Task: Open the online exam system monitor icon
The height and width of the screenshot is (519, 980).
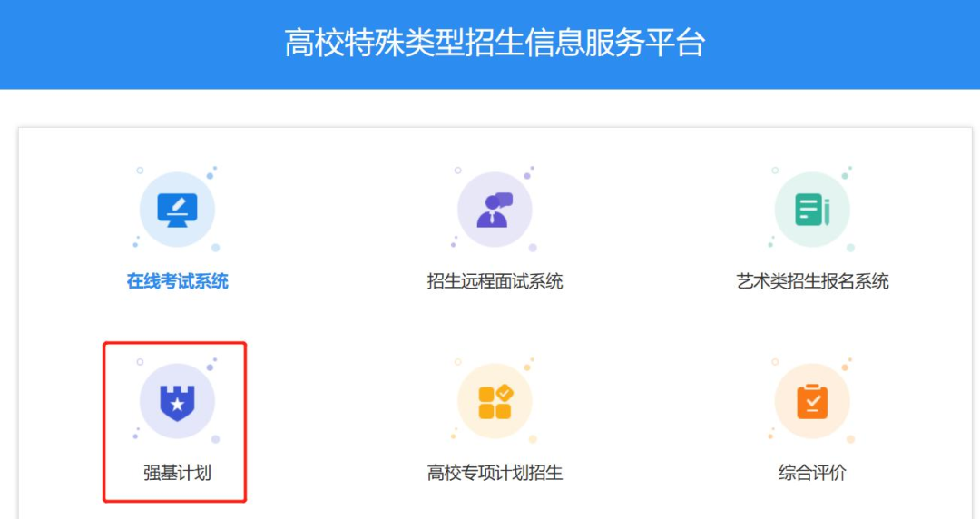Action: 178,210
